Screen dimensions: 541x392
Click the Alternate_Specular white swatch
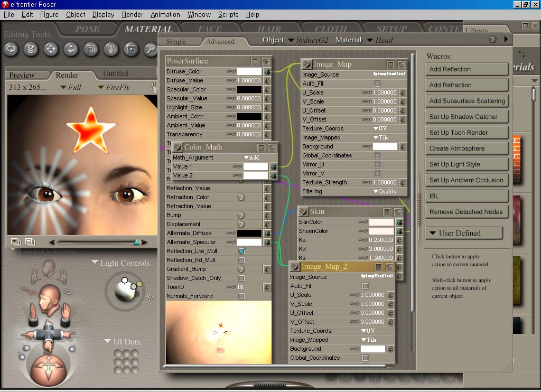pos(249,242)
